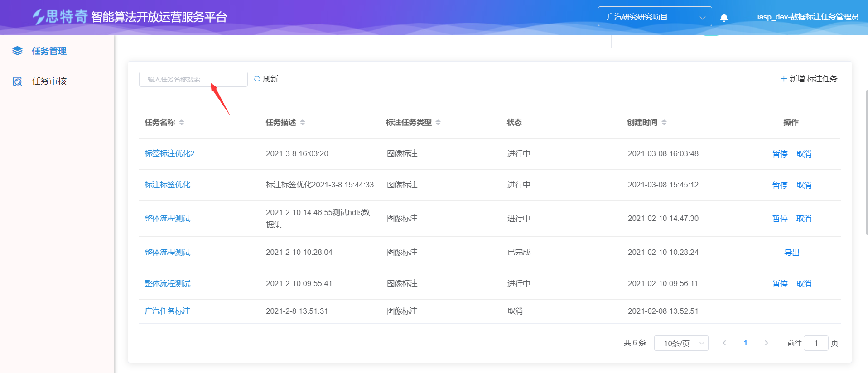This screenshot has width=868, height=373.
Task: Pause the 标注标签优化 task
Action: (780, 185)
